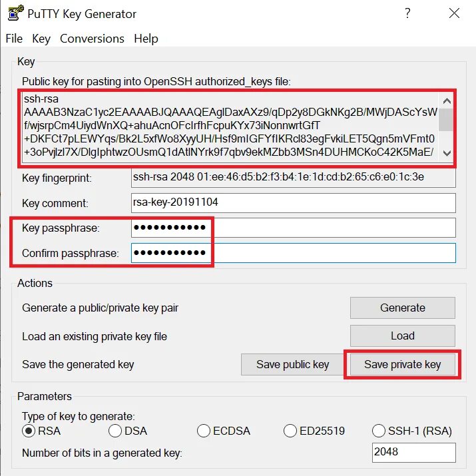Close the PuTTY Key Generator window

[x=454, y=13]
